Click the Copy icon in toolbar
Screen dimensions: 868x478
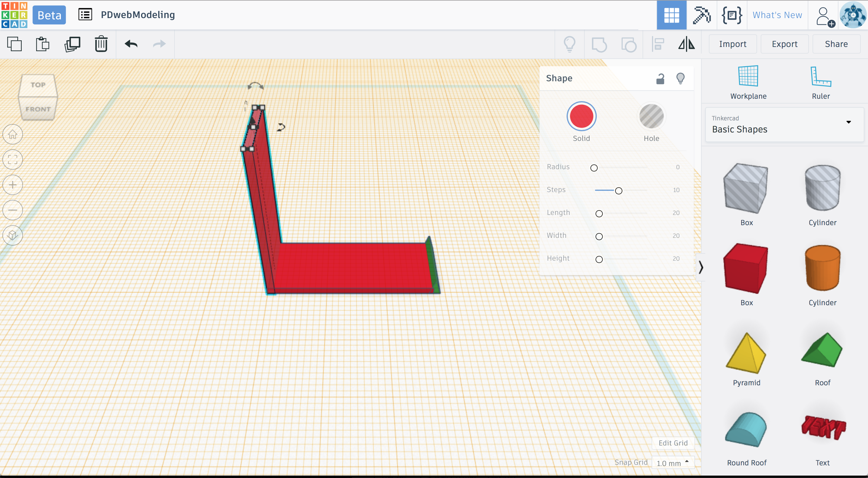click(14, 44)
